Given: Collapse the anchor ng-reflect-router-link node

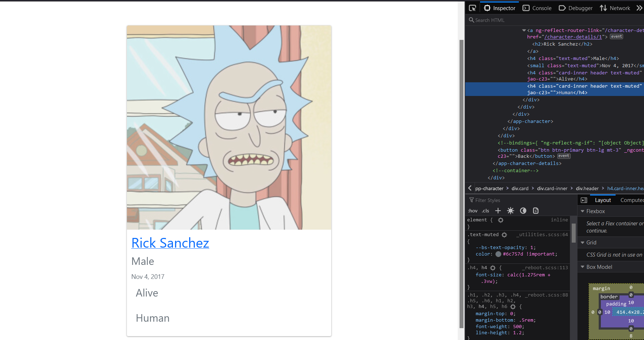Looking at the screenshot, I should (524, 31).
